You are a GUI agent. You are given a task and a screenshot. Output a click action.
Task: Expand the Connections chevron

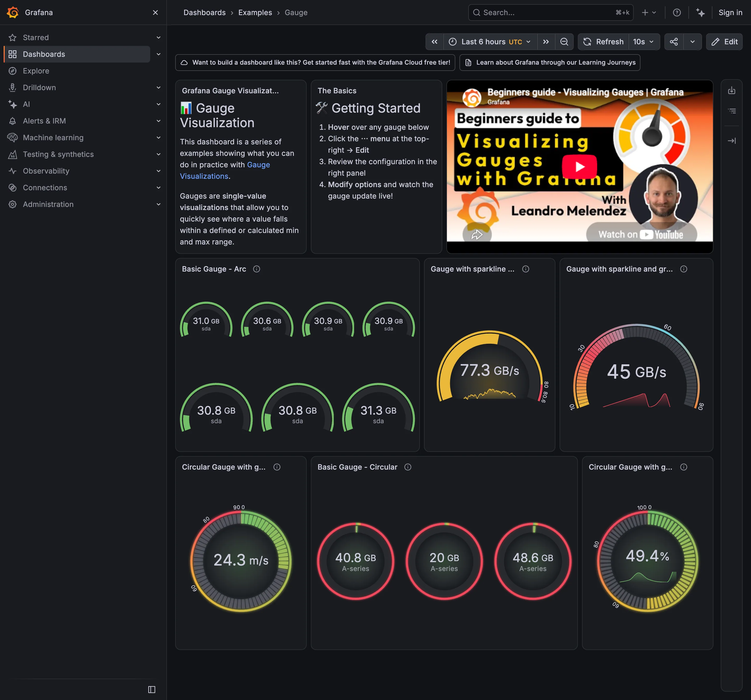[x=159, y=188]
